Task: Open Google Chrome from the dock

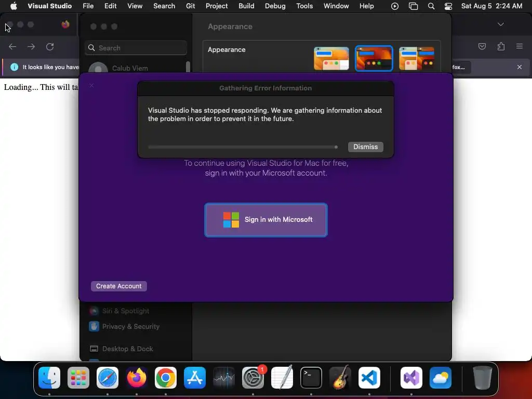Action: coord(166,378)
